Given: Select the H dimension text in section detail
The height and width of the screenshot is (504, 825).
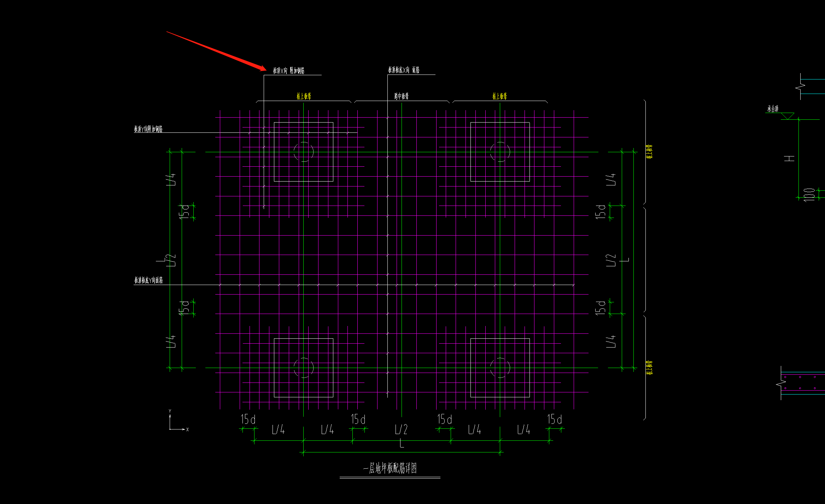Looking at the screenshot, I should click(x=790, y=158).
